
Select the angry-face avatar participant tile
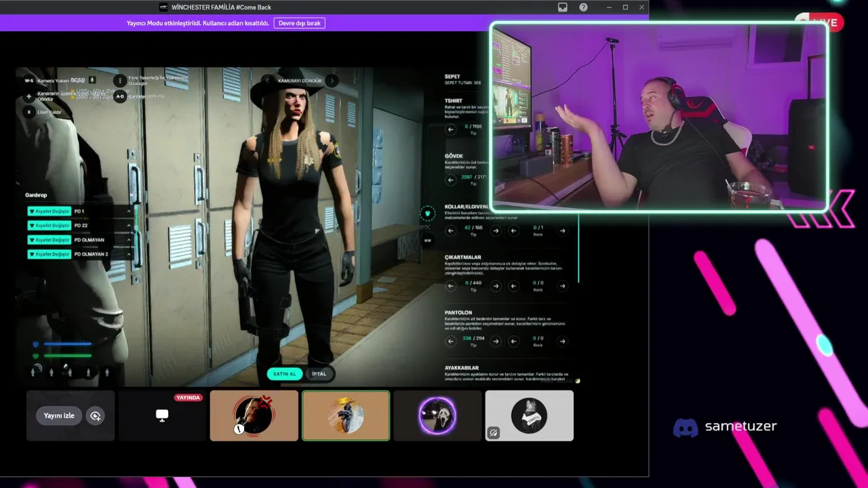(254, 415)
